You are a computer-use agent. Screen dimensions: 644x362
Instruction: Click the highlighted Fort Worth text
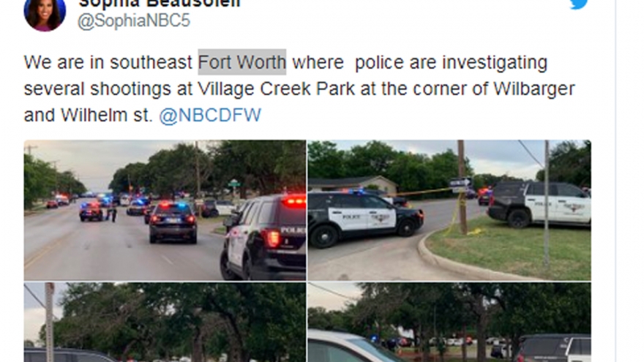click(242, 62)
